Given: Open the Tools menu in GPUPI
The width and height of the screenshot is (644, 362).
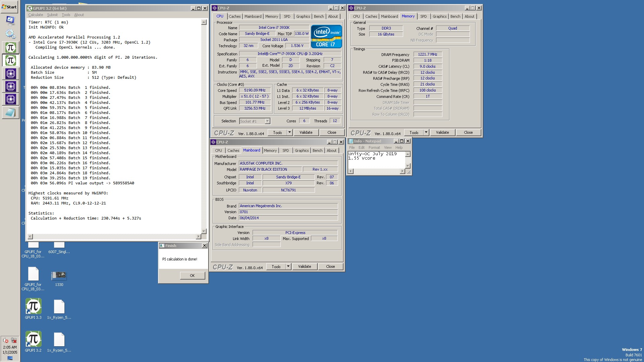Looking at the screenshot, I should coord(66,15).
